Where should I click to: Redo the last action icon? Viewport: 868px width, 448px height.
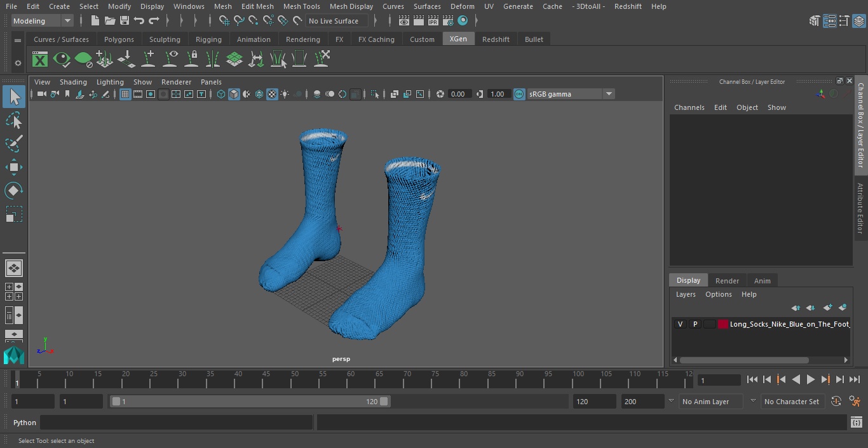(154, 21)
